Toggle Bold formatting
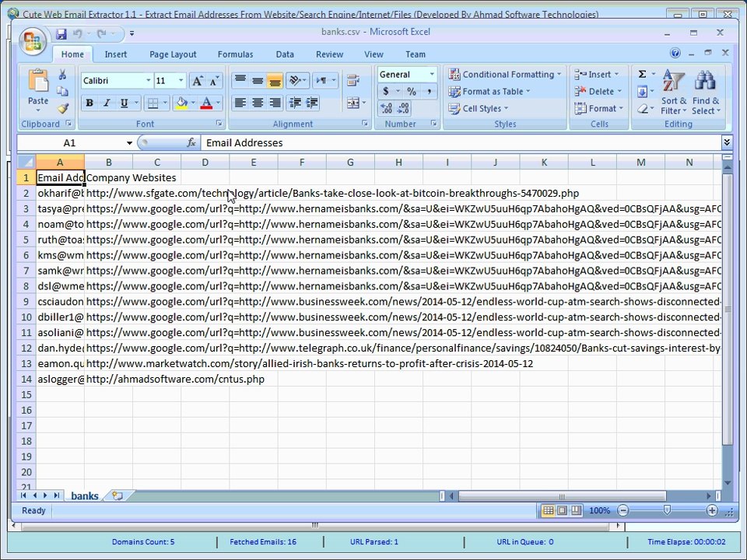Image resolution: width=747 pixels, height=560 pixels. tap(89, 103)
